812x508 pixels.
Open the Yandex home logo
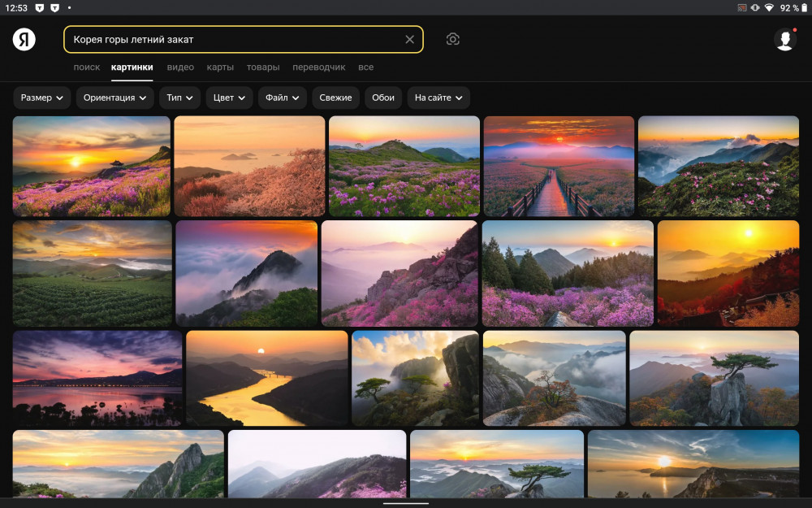(24, 39)
